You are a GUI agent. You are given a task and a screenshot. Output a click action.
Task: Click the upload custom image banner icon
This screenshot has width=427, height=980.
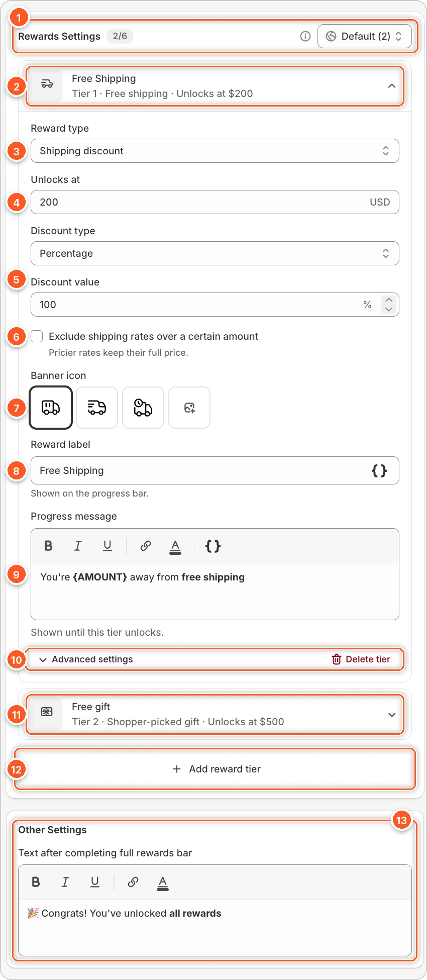pos(189,408)
